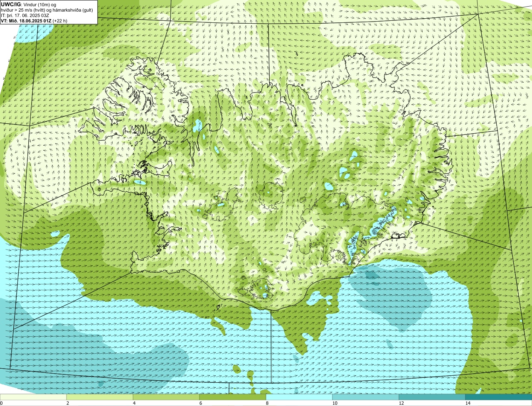Click the pale yellow 0–2 color scale segment
Image resolution: width=532 pixels, height=406 pixels.
[x=33, y=397]
